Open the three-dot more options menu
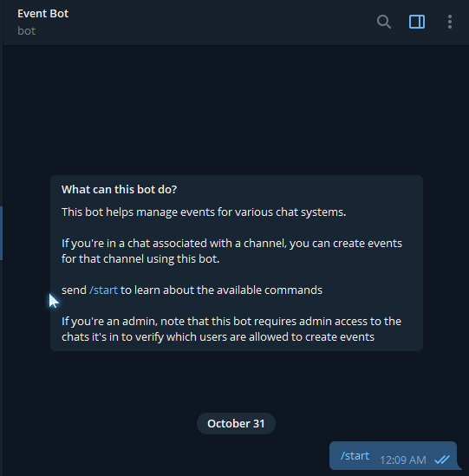Screen dimensions: 469x476 click(x=450, y=22)
